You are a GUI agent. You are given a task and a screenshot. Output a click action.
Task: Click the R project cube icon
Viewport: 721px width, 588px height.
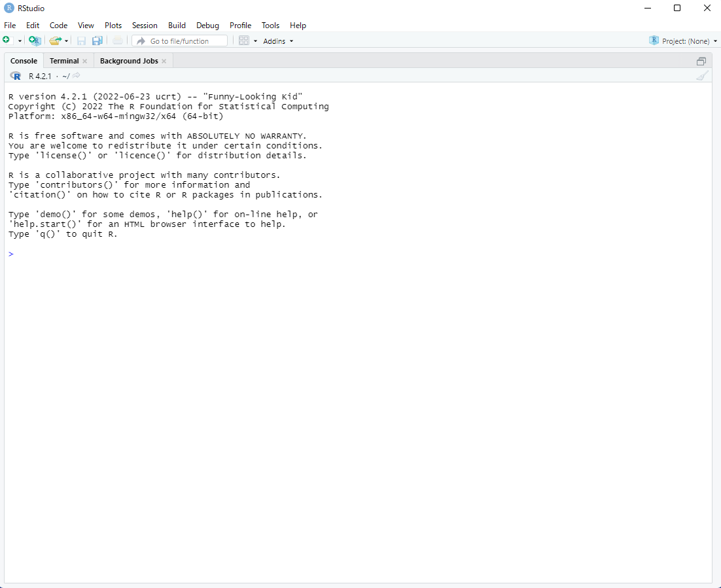(x=654, y=41)
